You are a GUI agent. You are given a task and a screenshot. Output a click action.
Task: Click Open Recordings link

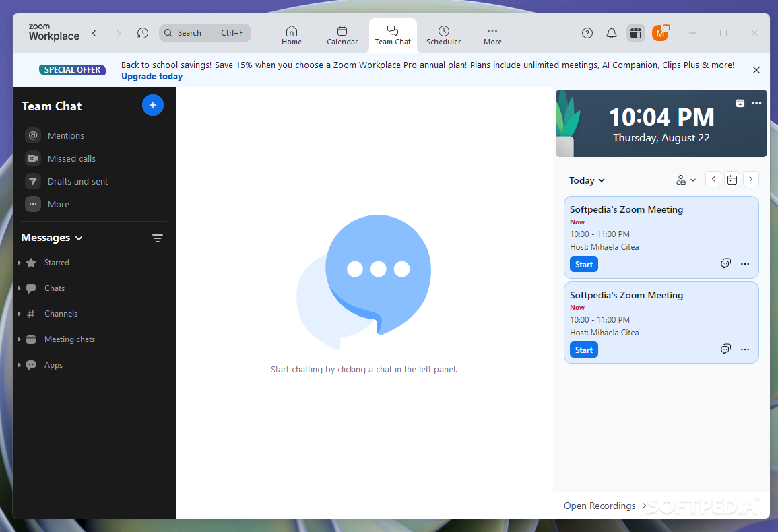pos(604,506)
